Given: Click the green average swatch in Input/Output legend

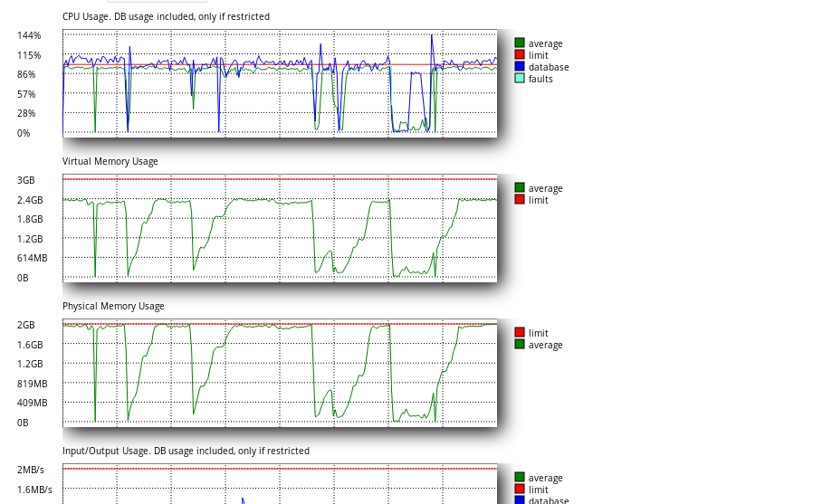Looking at the screenshot, I should tap(520, 478).
